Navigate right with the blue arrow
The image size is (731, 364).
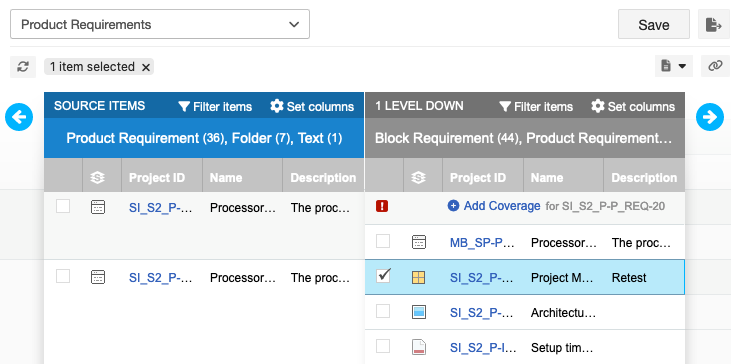point(710,117)
